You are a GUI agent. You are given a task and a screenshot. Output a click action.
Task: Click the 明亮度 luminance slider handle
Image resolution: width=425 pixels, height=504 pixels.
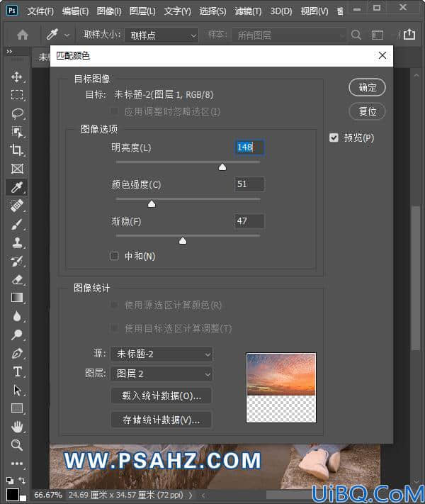tap(222, 167)
